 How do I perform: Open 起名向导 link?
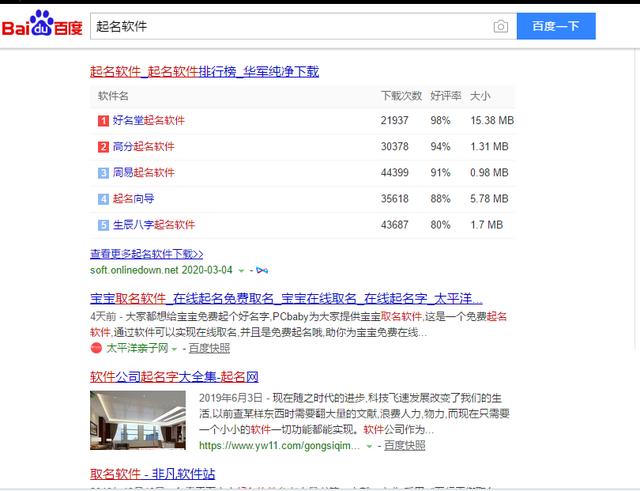[x=133, y=199]
